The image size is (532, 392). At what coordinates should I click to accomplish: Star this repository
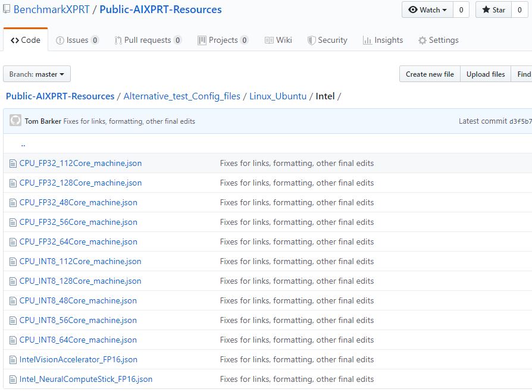(x=494, y=10)
